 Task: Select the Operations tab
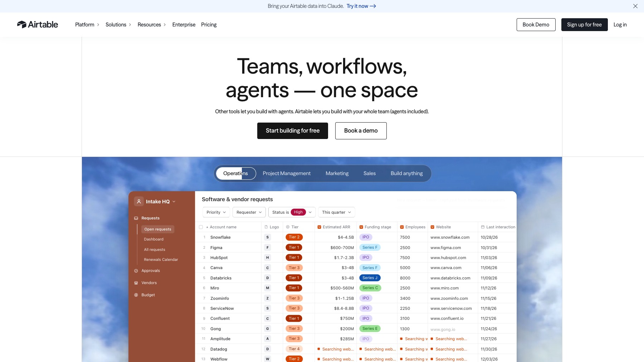(x=236, y=173)
